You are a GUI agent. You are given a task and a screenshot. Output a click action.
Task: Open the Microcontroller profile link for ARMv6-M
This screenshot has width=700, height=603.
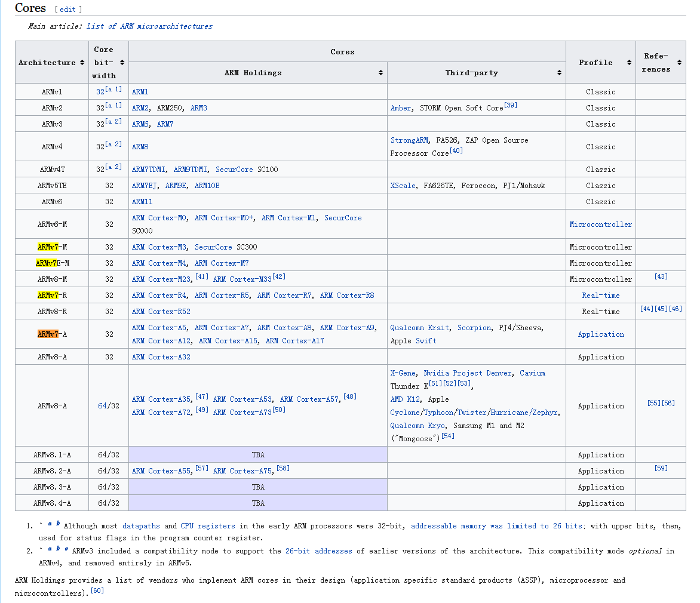(x=600, y=224)
